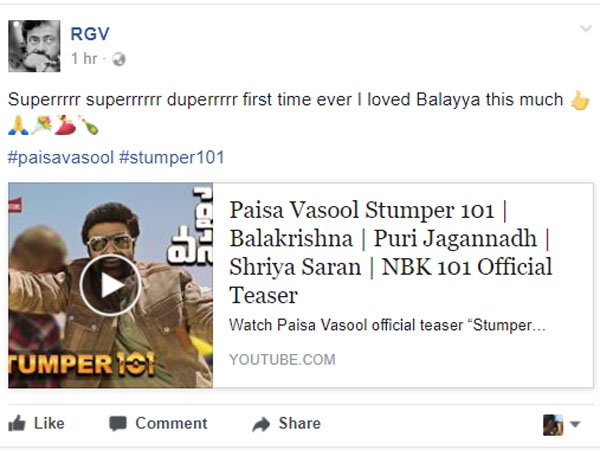
Task: Expand the post-as identity dropdown arrow
Action: (x=575, y=424)
